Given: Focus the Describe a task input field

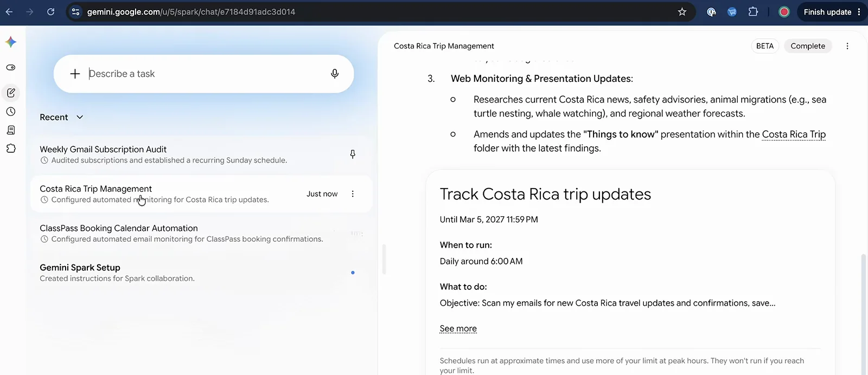Looking at the screenshot, I should [x=203, y=74].
